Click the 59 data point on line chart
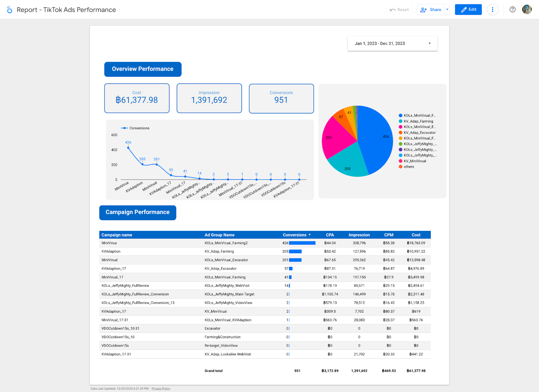 [x=171, y=175]
